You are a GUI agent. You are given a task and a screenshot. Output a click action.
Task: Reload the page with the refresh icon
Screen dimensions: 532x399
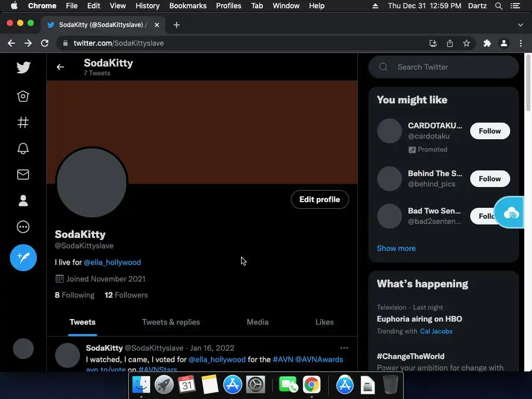45,43
